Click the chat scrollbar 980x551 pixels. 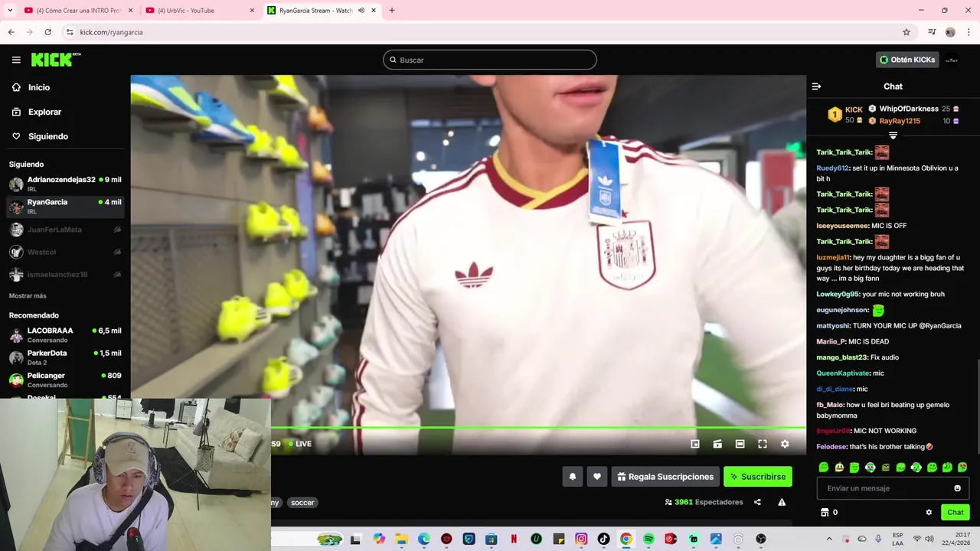[978, 407]
